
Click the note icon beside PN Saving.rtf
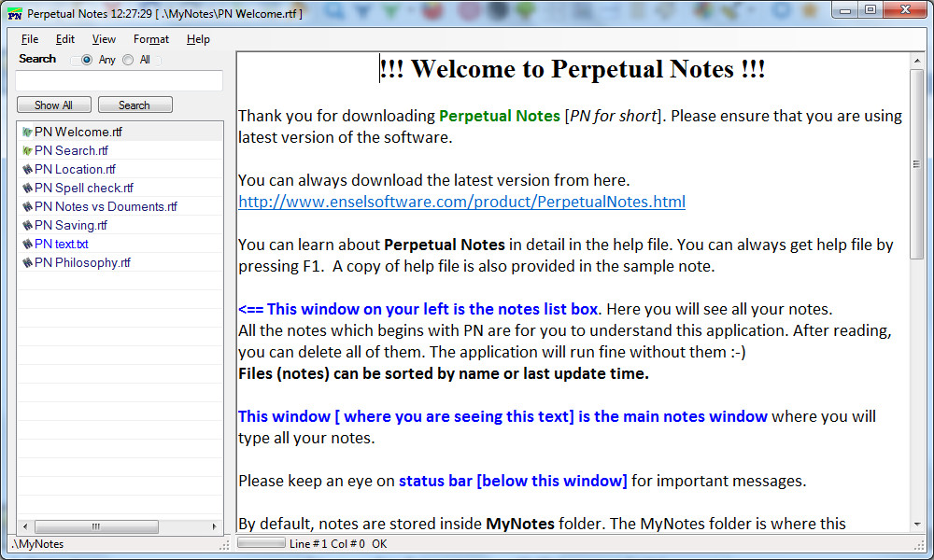(x=27, y=226)
